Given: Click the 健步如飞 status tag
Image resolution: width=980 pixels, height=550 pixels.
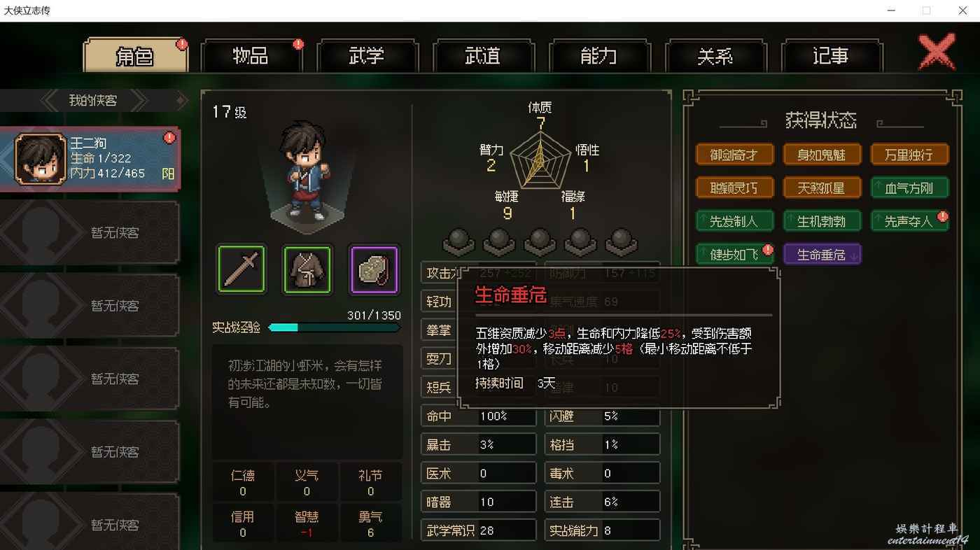Looking at the screenshot, I should click(x=734, y=255).
